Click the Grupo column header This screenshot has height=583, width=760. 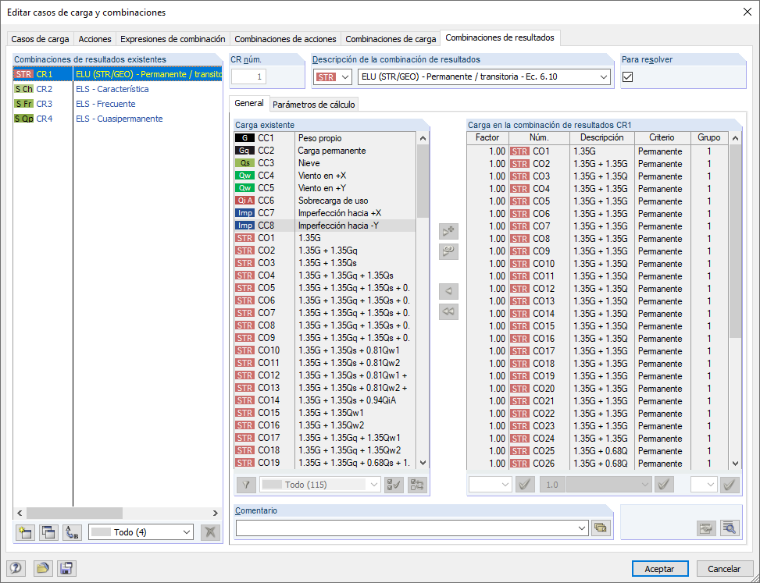(709, 138)
